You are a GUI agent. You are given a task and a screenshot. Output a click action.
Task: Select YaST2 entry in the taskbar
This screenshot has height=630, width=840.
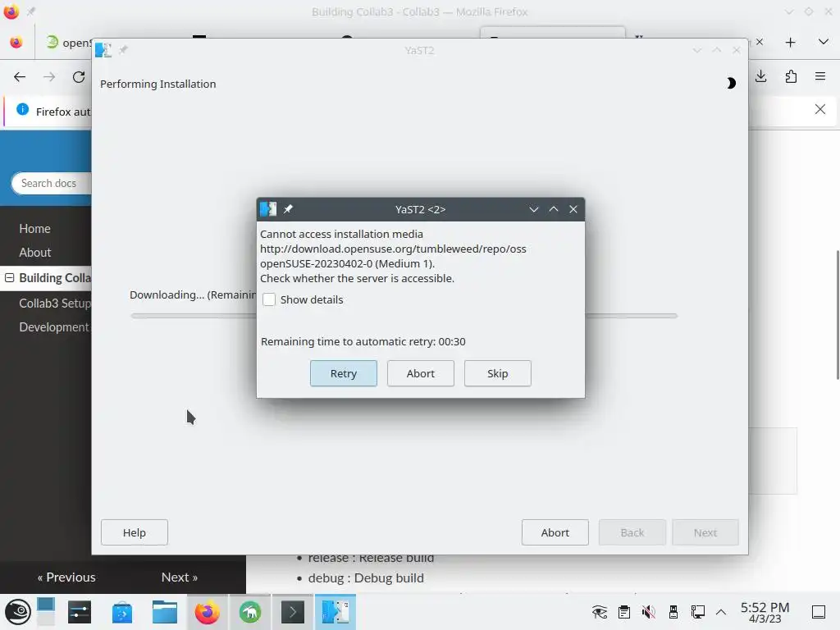click(336, 612)
